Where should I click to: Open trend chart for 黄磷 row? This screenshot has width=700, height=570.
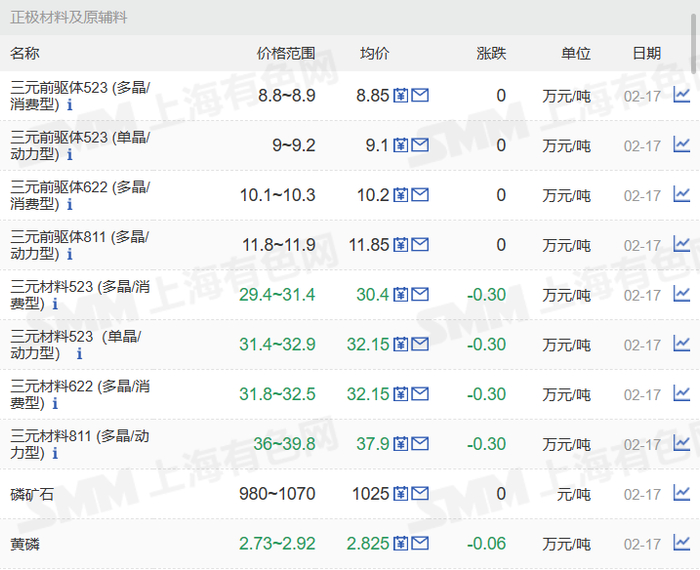pos(682,543)
